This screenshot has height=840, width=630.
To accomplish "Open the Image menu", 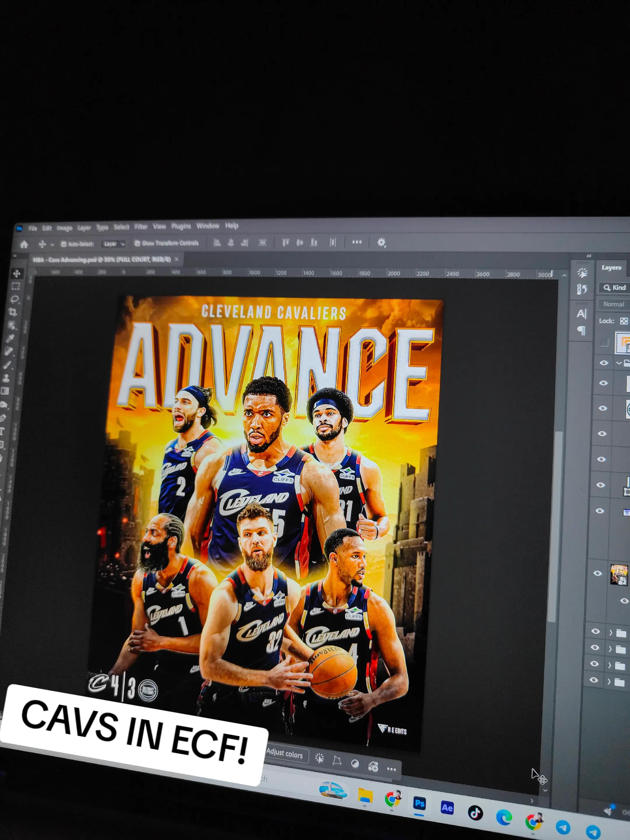I will (64, 228).
